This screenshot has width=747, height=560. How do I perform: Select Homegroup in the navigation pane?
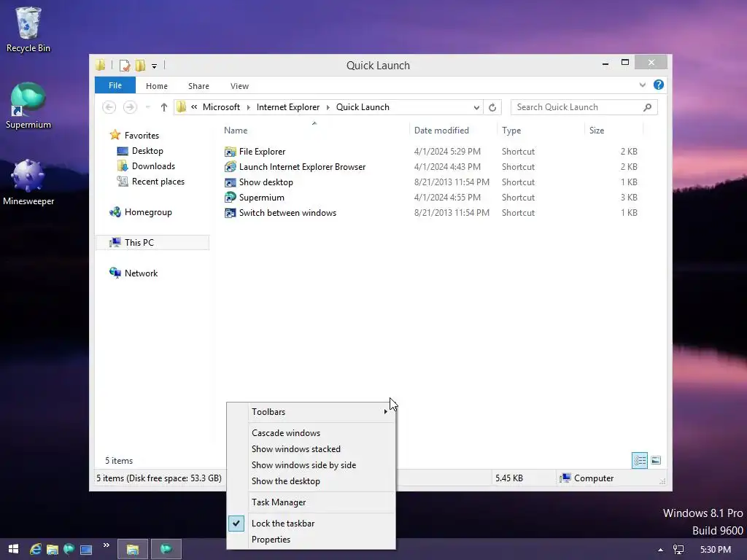pos(141,212)
